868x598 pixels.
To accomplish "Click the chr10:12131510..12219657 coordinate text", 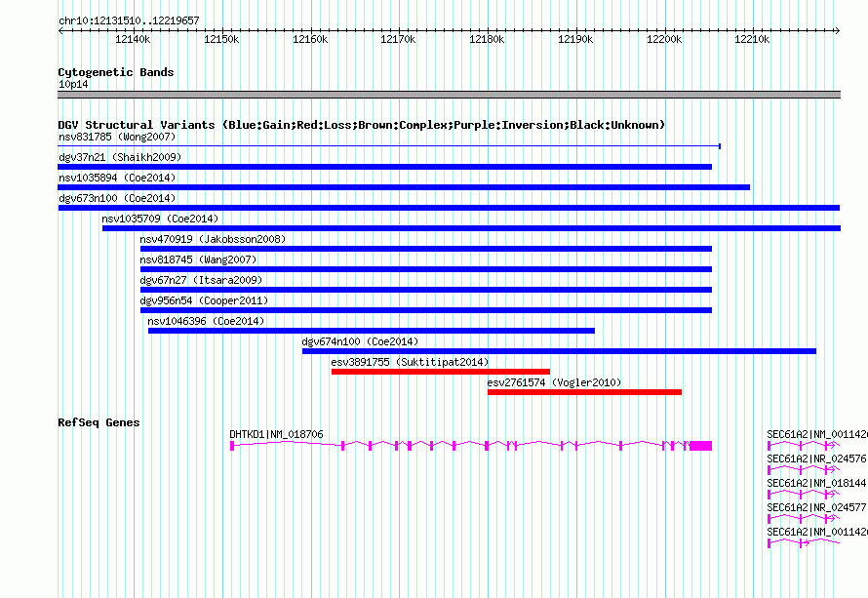I will 129,20.
